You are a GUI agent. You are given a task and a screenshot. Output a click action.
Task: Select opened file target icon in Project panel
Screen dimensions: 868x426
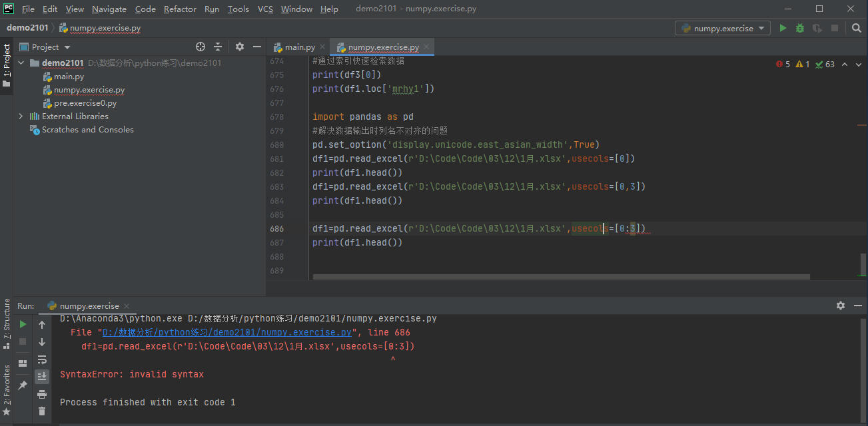click(201, 47)
